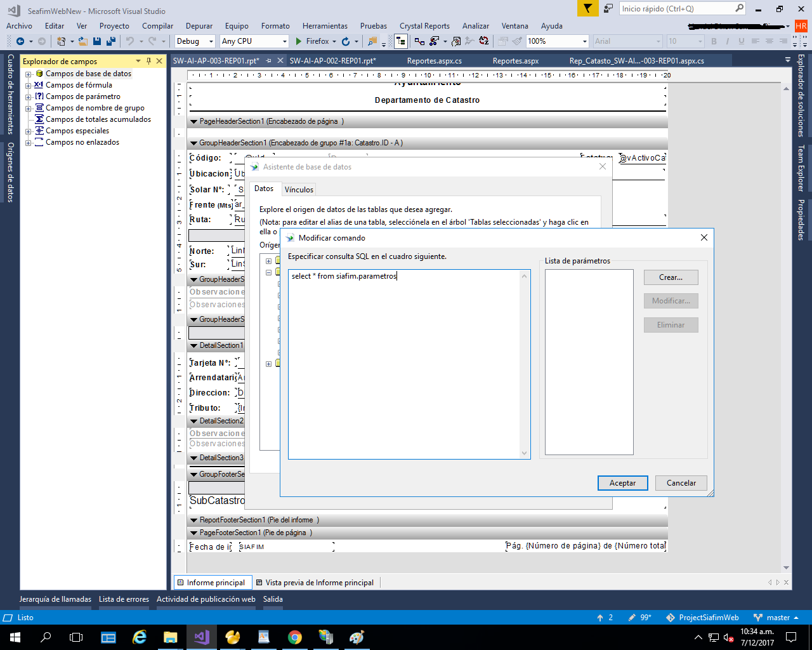Open the Crystal Reports menu

[x=424, y=26]
